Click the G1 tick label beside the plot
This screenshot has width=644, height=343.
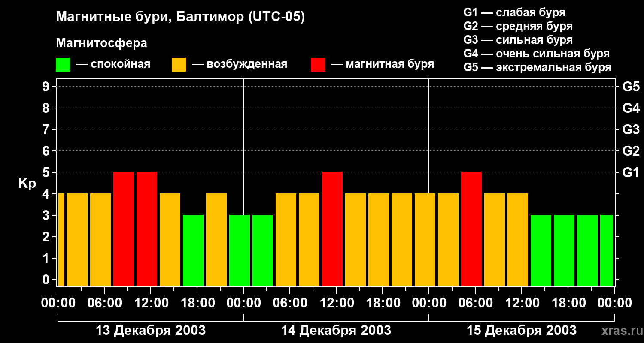[631, 172]
